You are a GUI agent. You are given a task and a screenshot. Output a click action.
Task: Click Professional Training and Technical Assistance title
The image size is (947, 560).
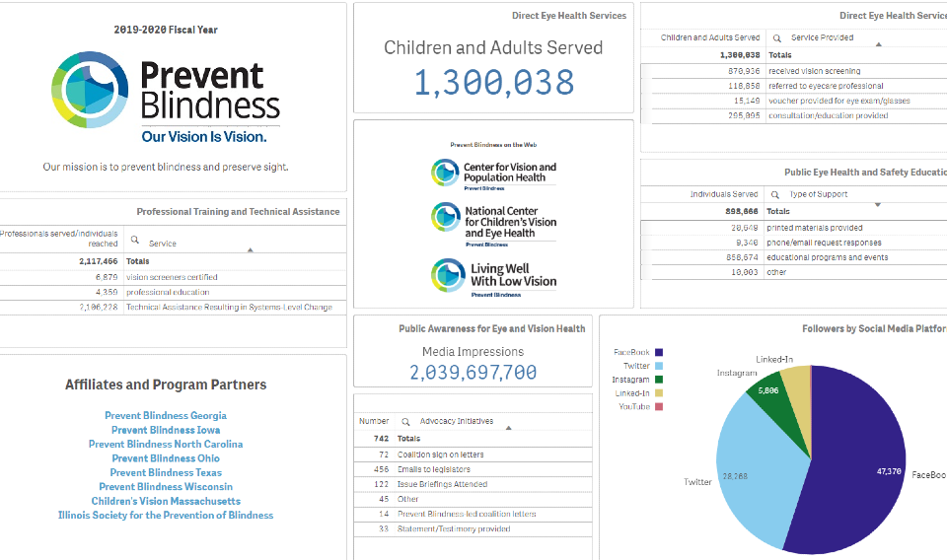(238, 212)
